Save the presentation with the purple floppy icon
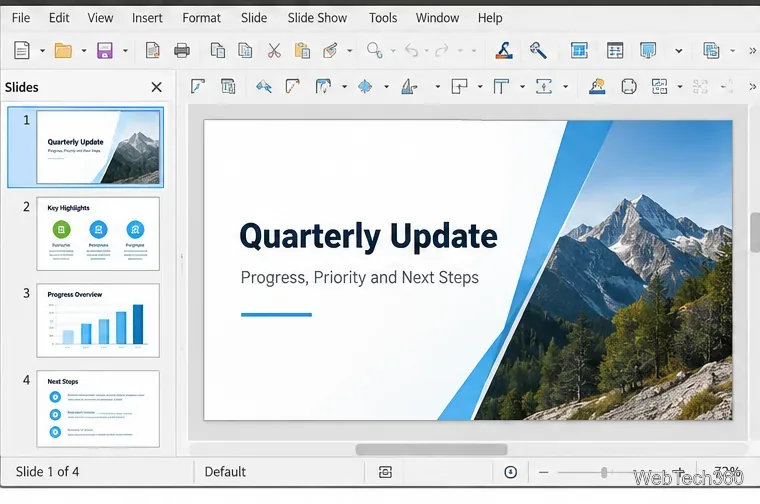This screenshot has height=504, width=760. (105, 50)
